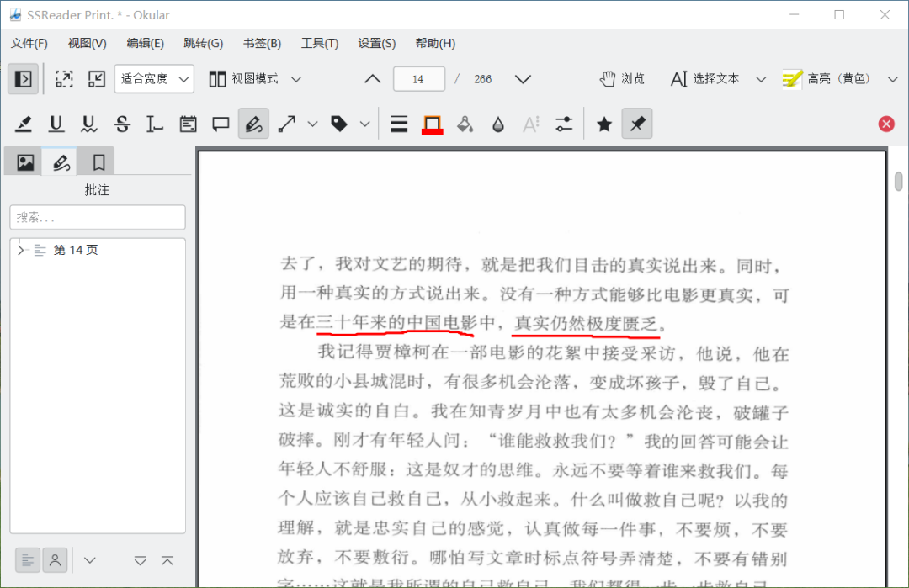Select the popup note tool

(221, 124)
